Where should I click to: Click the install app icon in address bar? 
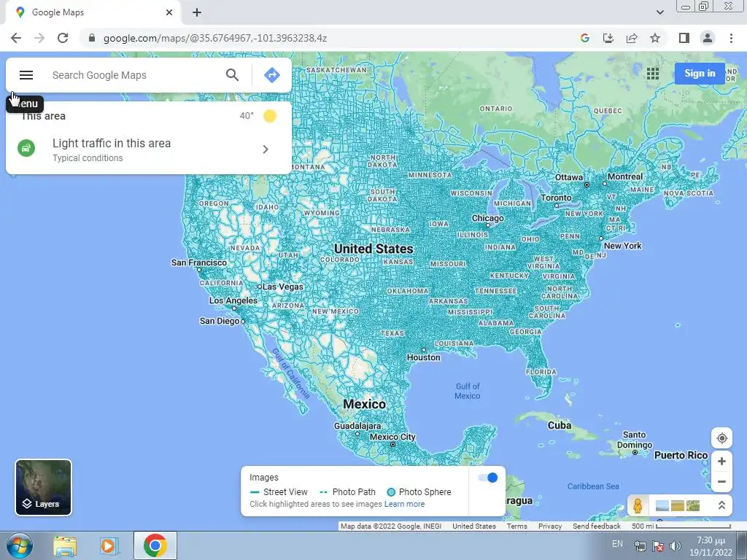coord(608,38)
